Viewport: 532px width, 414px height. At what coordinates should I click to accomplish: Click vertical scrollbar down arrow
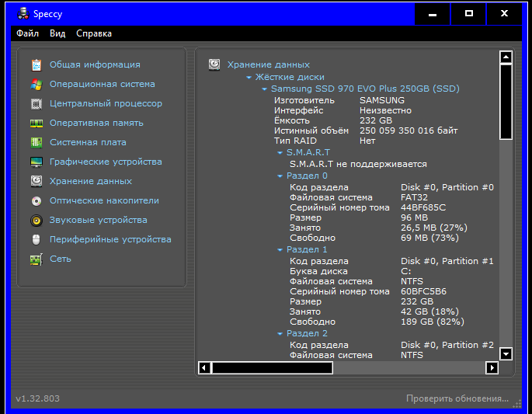506,354
